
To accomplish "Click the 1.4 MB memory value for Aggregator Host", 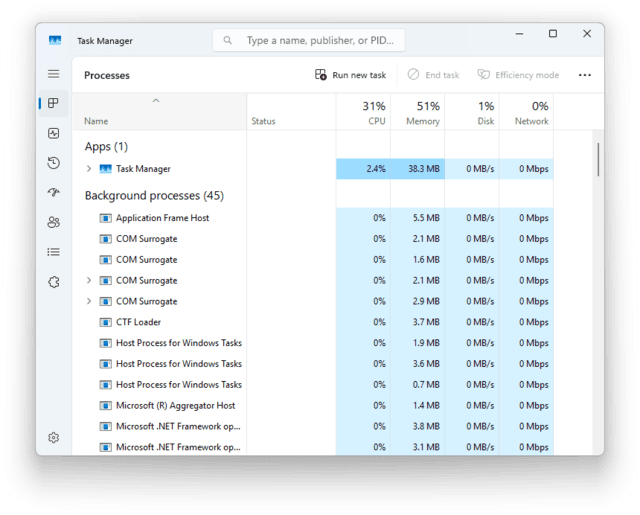I will point(418,405).
